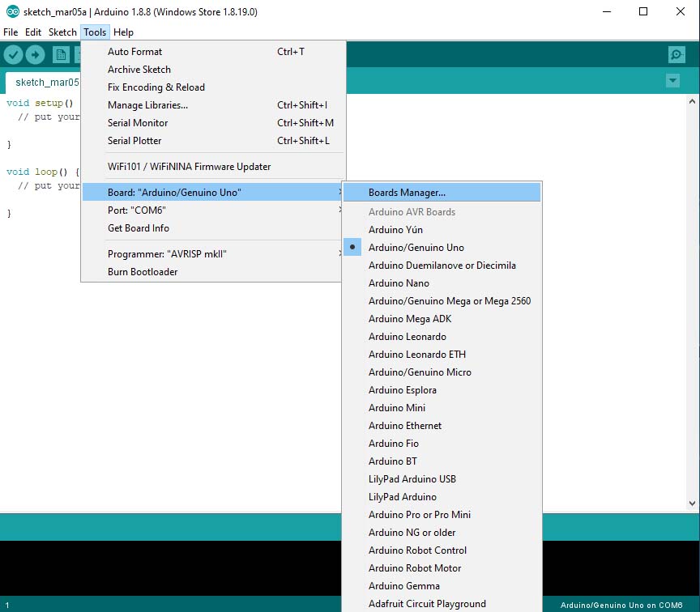The width and height of the screenshot is (700, 612).
Task: Choose the Arduino Nano board
Action: (x=442, y=283)
